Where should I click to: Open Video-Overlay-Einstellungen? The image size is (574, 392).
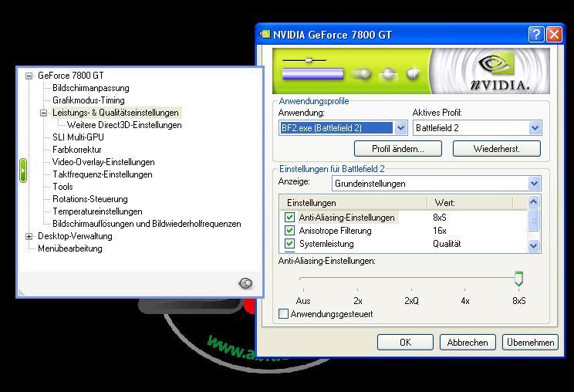coord(103,162)
